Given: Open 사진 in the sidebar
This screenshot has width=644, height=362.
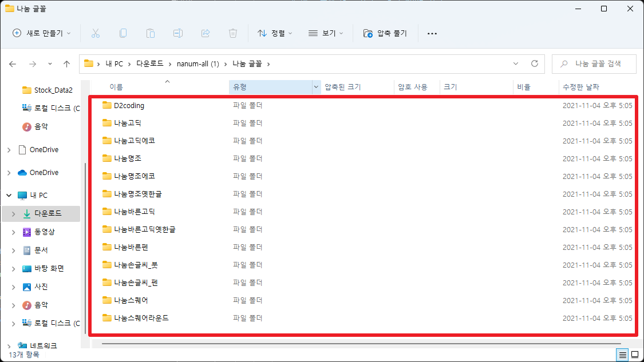Looking at the screenshot, I should 41,287.
